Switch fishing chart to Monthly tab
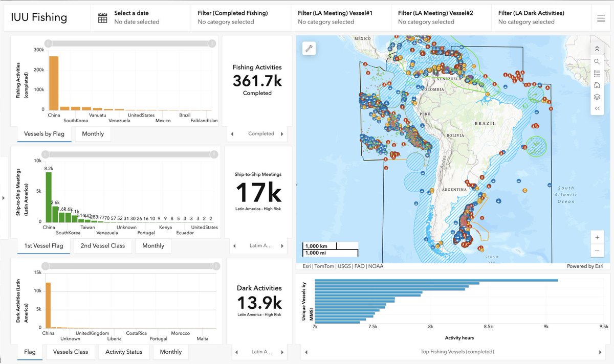Viewport: 614px width, 364px height. [93, 134]
